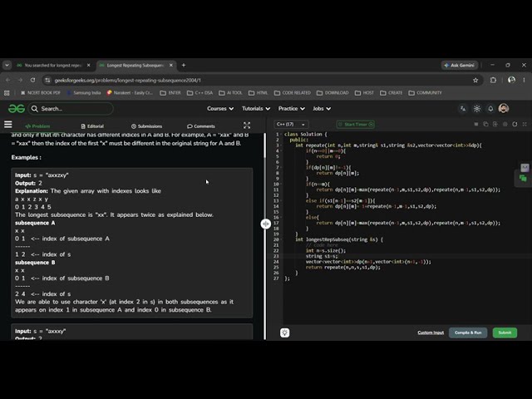Open the Practice dropdown
Screen dimensions: 532x399
(292, 109)
